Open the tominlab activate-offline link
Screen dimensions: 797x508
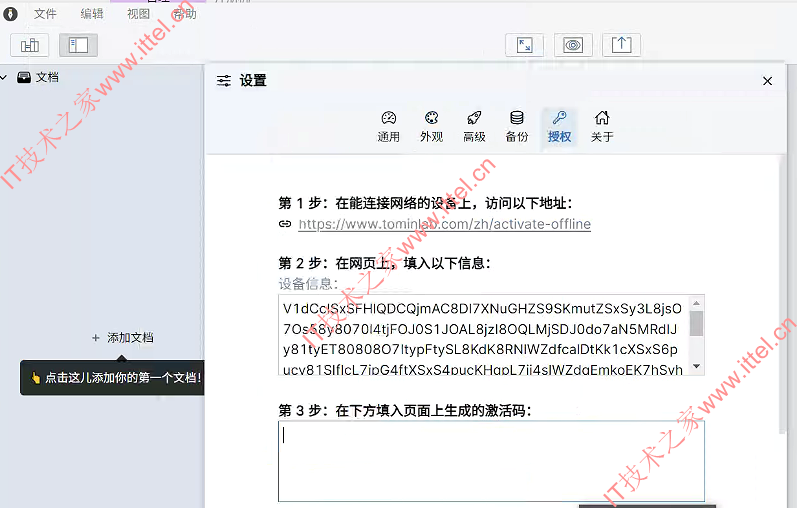pos(444,224)
